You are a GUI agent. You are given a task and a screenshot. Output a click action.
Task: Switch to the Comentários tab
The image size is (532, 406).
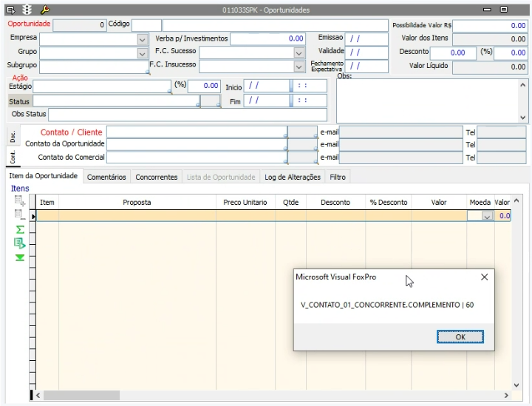click(x=106, y=177)
